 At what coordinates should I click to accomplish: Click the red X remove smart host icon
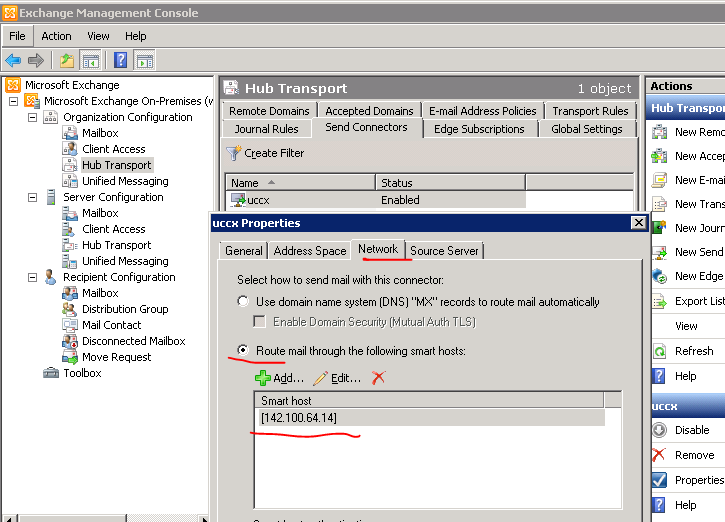(x=378, y=378)
